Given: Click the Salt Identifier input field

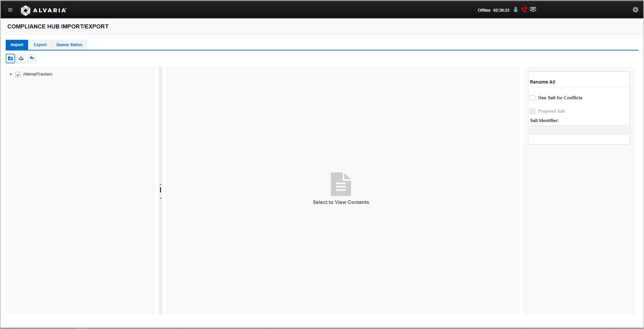Looking at the screenshot, I should [x=579, y=130].
